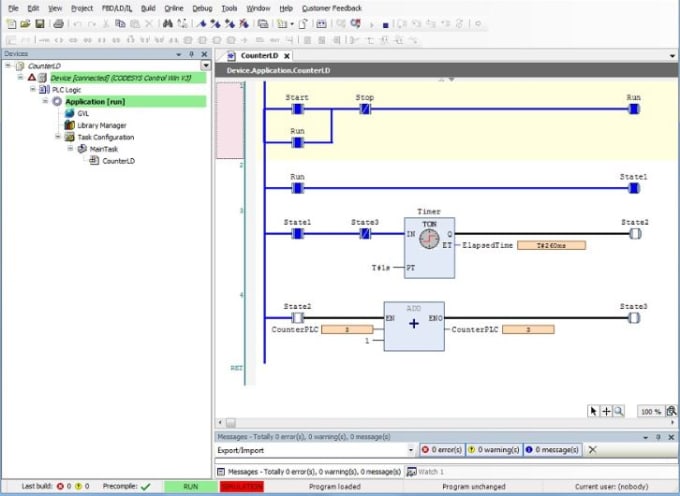Toggle auto-hide pin on Devices panel

[x=191, y=54]
